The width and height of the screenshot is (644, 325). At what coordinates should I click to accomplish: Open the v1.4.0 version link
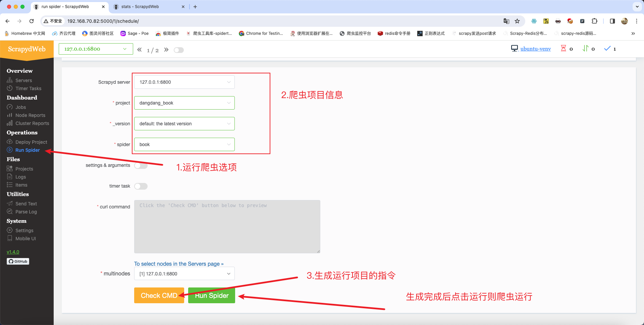point(13,252)
